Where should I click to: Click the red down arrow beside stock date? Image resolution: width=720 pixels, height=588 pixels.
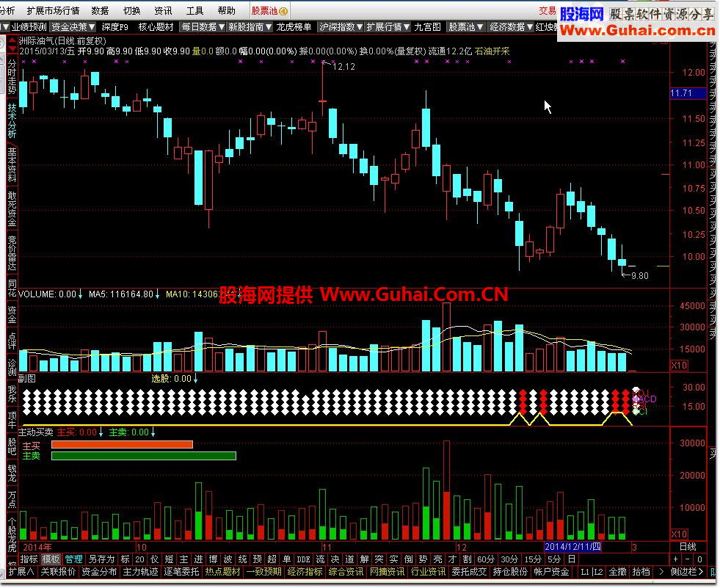[x=12, y=50]
